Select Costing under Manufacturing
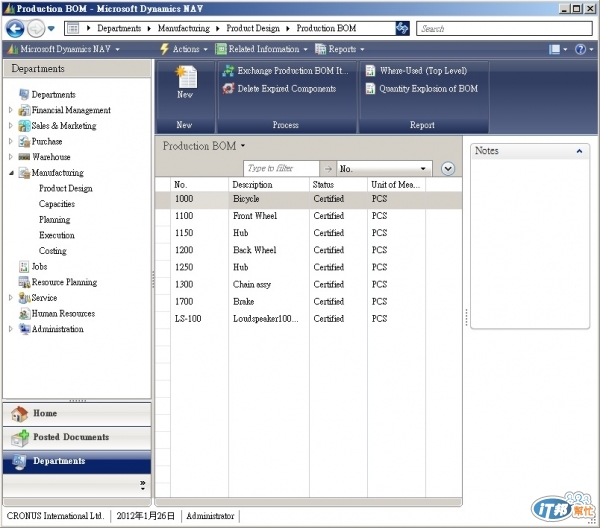 [52, 251]
